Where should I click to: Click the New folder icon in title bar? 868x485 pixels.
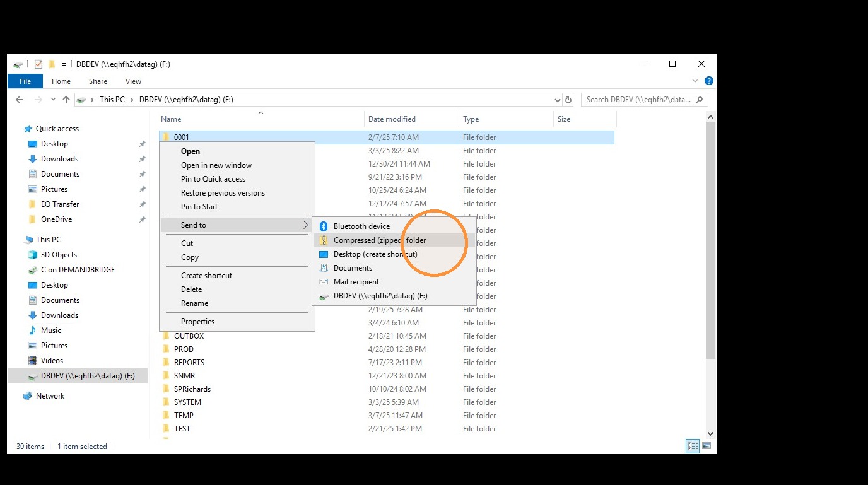tap(52, 64)
